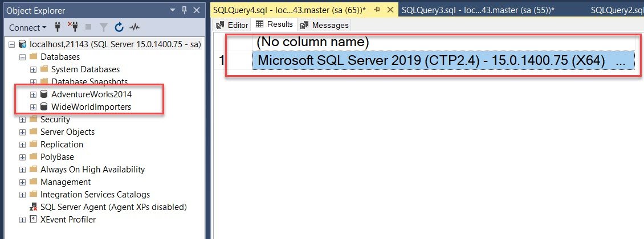Select the Management tree item
This screenshot has height=239, width=644.
click(x=66, y=182)
